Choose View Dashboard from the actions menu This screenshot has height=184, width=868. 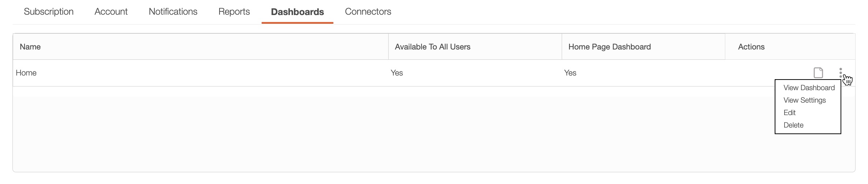tap(809, 88)
